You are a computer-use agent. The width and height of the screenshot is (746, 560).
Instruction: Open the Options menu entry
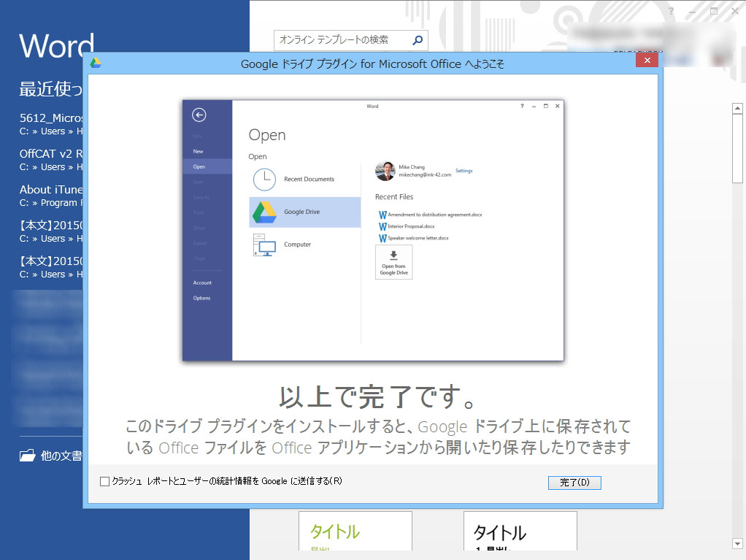click(201, 298)
